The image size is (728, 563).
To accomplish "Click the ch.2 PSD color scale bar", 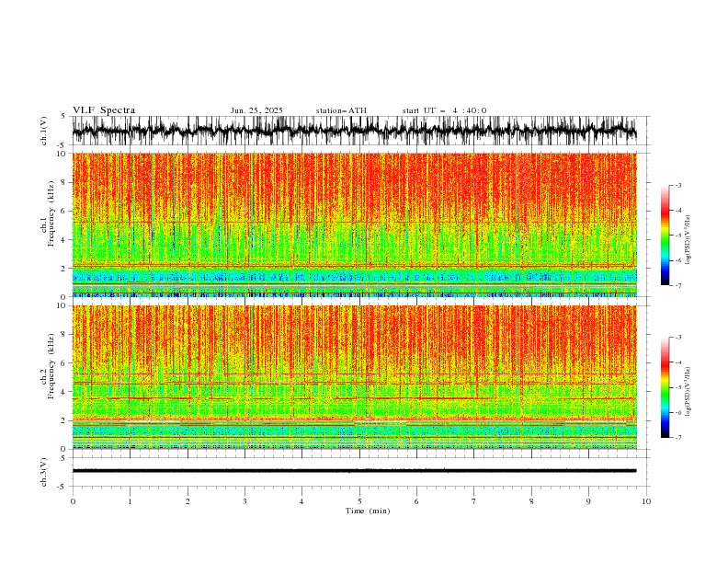I will click(665, 387).
